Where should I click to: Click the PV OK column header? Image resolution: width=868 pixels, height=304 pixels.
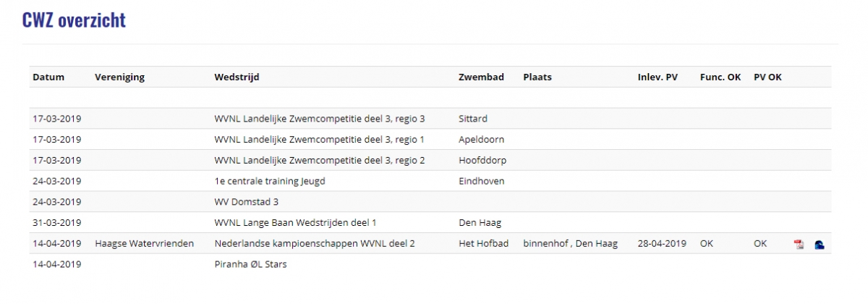point(767,77)
